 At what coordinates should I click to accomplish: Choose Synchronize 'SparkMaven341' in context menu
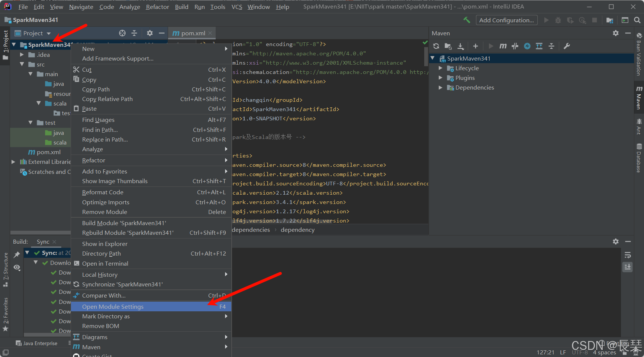[x=151, y=284]
